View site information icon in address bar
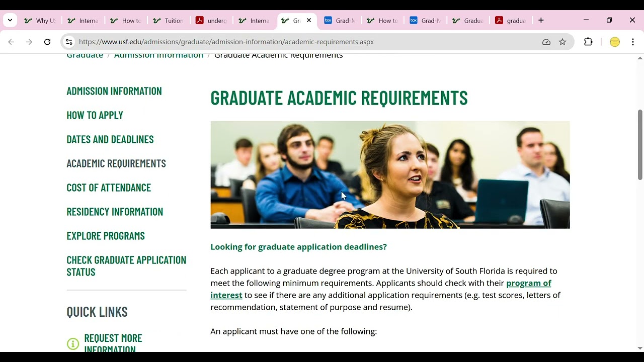The width and height of the screenshot is (644, 362). tap(69, 42)
